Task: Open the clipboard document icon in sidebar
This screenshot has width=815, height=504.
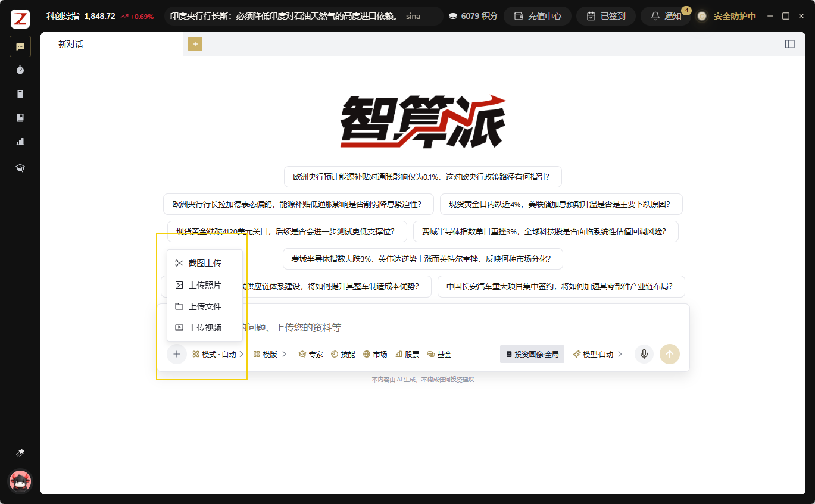Action: coord(20,94)
